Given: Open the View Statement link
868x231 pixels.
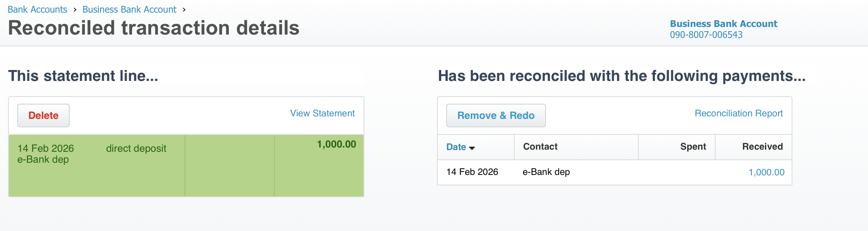Looking at the screenshot, I should pyautogui.click(x=322, y=113).
